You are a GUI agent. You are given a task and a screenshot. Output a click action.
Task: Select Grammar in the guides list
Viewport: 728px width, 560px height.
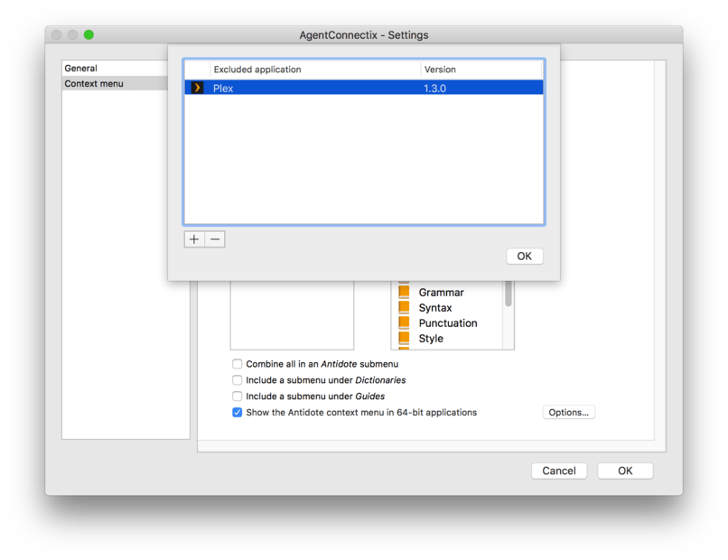click(441, 293)
